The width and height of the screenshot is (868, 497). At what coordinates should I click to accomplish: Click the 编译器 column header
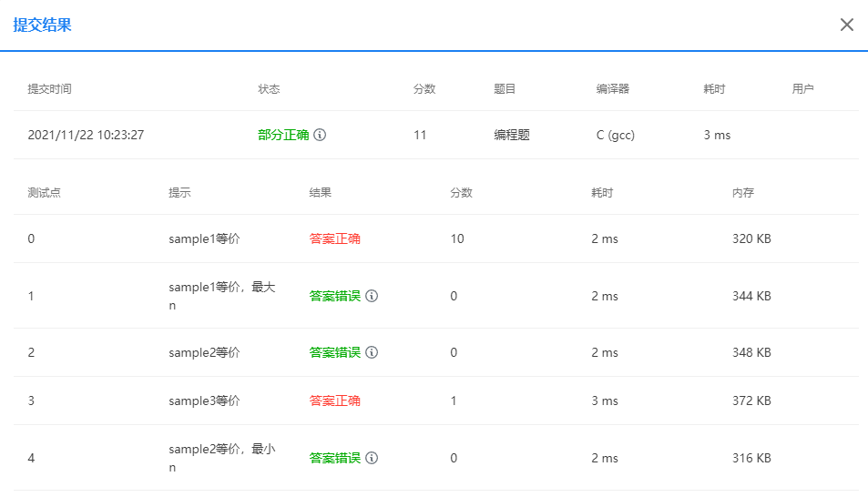pos(612,89)
